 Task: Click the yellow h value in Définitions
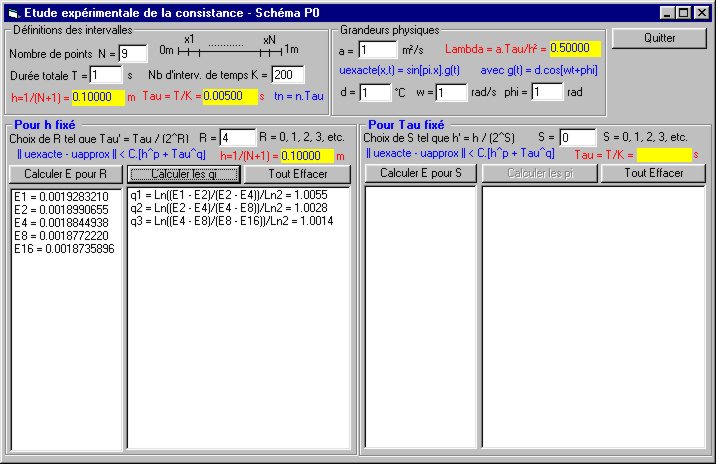pyautogui.click(x=98, y=97)
